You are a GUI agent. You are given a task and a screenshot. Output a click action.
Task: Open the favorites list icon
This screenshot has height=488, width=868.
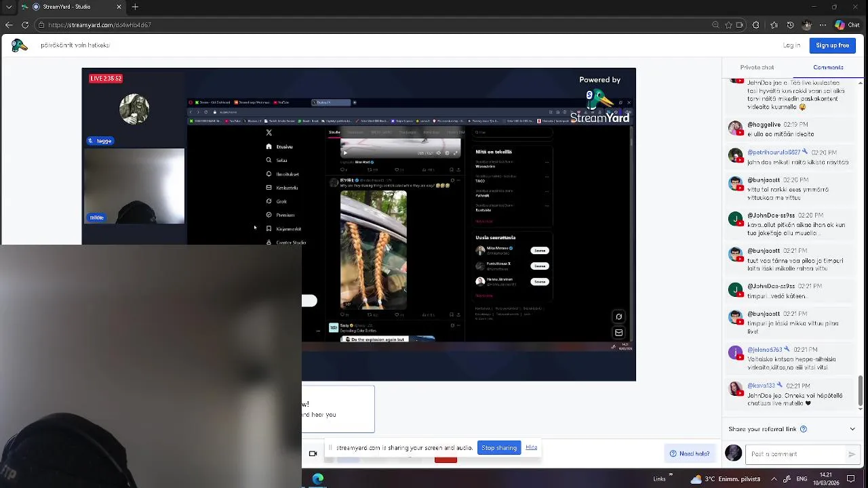(774, 25)
